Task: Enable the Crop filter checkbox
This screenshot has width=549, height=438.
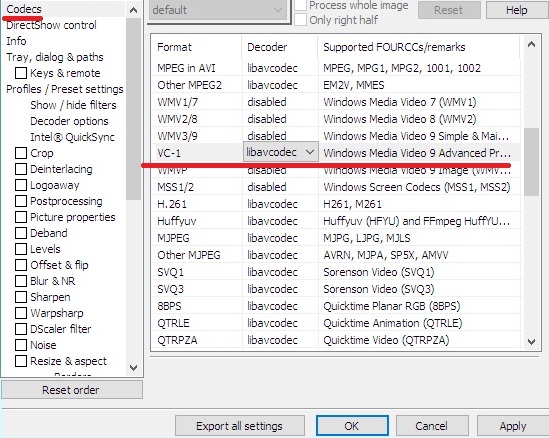Action: tap(21, 153)
